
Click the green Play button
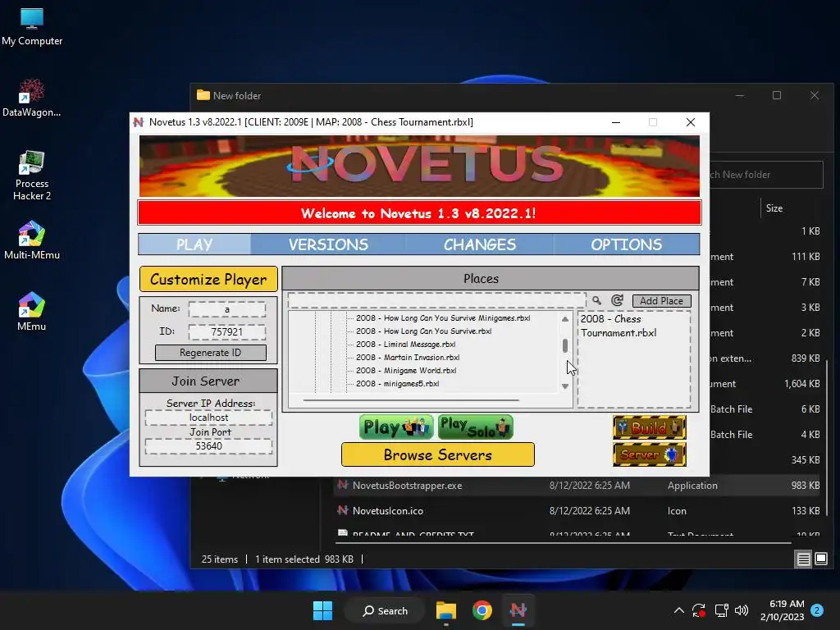396,427
